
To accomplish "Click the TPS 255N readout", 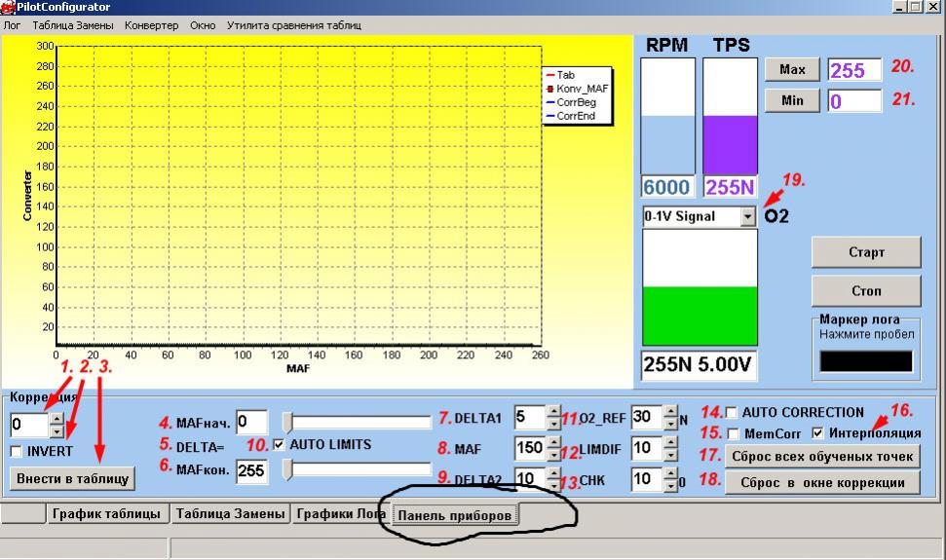I will [730, 187].
